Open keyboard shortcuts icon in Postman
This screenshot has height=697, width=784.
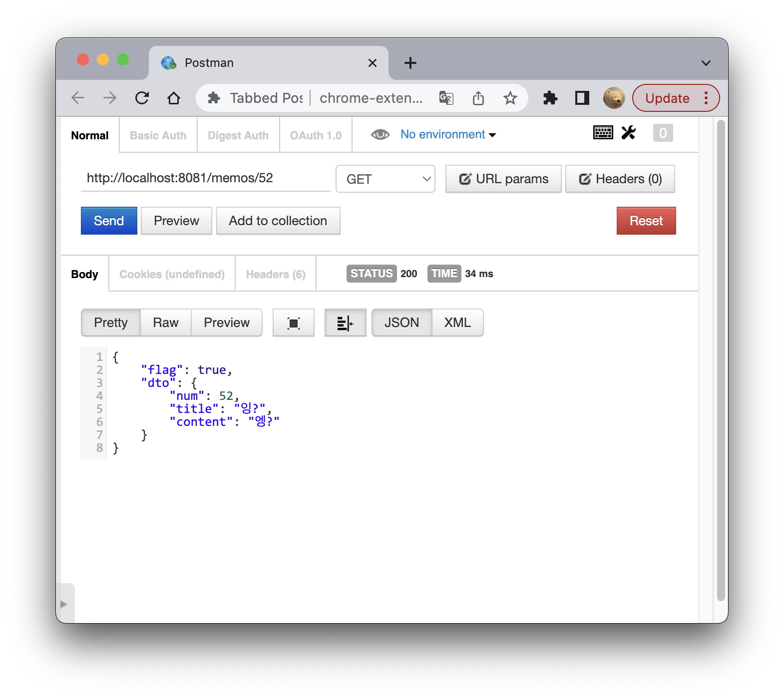coord(603,132)
